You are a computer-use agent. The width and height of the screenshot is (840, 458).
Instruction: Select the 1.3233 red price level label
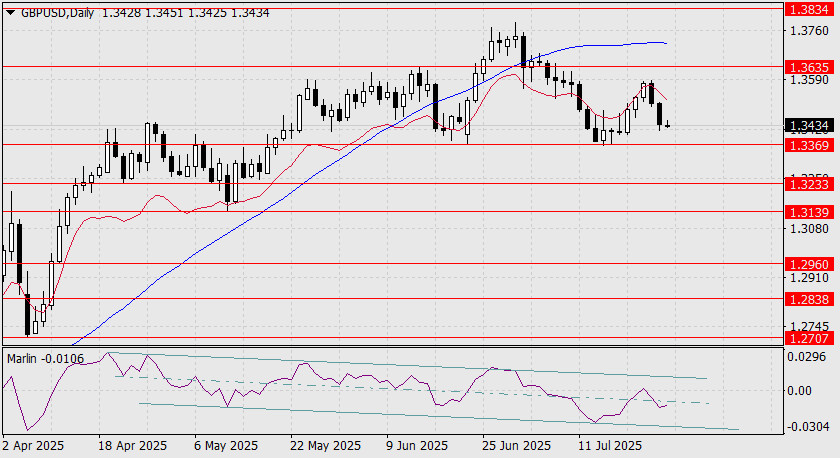pos(809,184)
